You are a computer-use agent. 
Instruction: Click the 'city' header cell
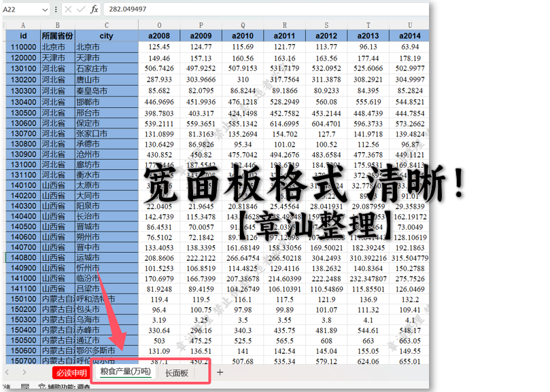[x=107, y=36]
